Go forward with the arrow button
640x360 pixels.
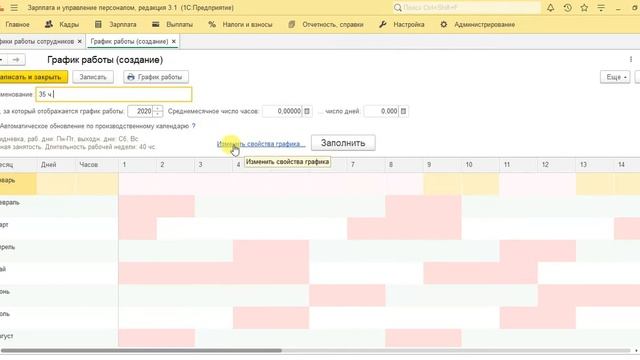16,60
